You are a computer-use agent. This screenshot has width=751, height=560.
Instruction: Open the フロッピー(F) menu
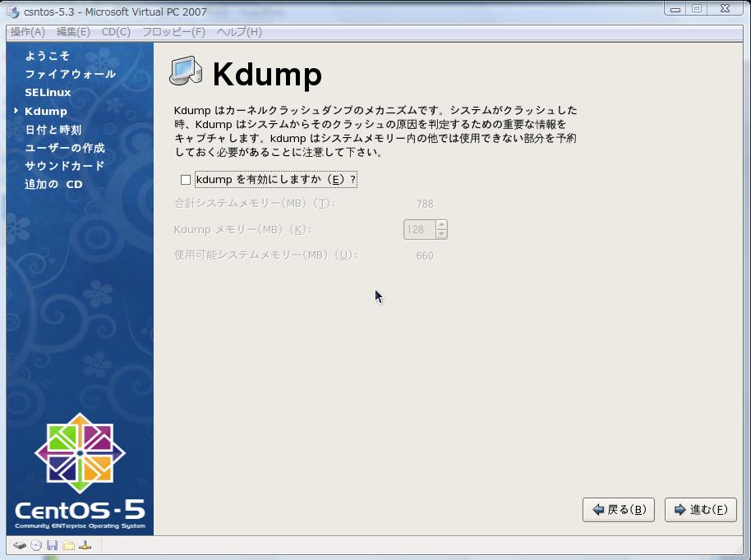pos(173,31)
